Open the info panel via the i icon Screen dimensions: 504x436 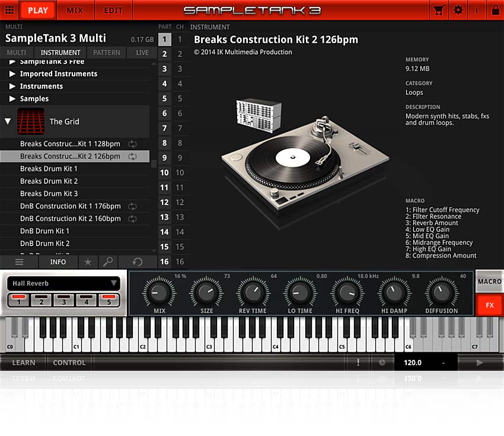pos(476,9)
